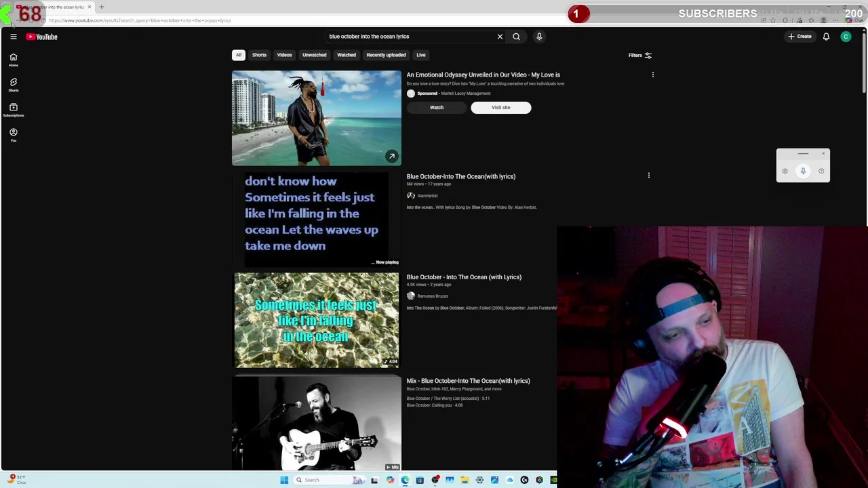Open Home in the left sidebar
Screen dimensions: 868x488
pos(13,60)
